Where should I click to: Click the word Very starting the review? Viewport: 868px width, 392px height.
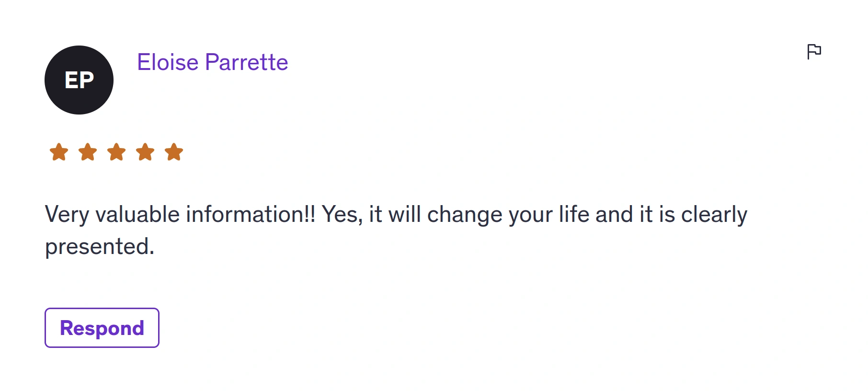click(67, 215)
